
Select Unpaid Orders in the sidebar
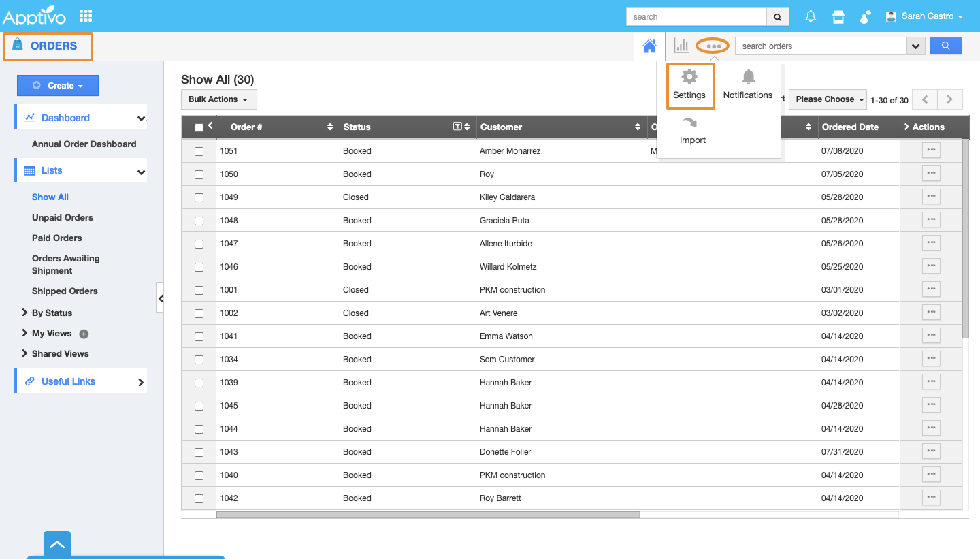[63, 218]
